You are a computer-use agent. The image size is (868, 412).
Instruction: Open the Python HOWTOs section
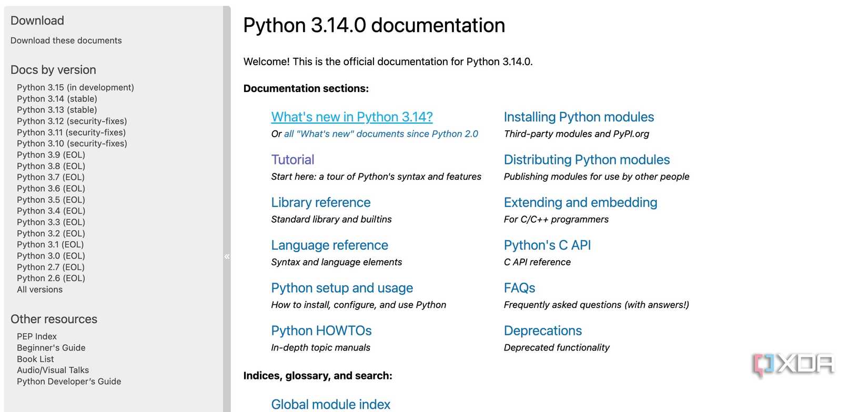(321, 331)
